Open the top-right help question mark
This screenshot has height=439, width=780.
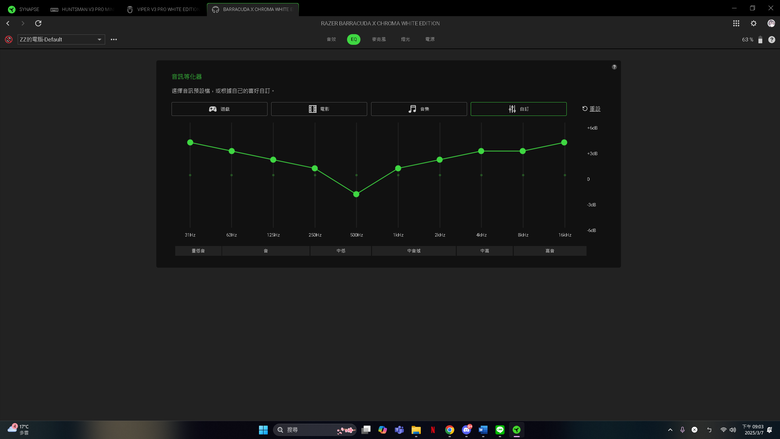[772, 40]
